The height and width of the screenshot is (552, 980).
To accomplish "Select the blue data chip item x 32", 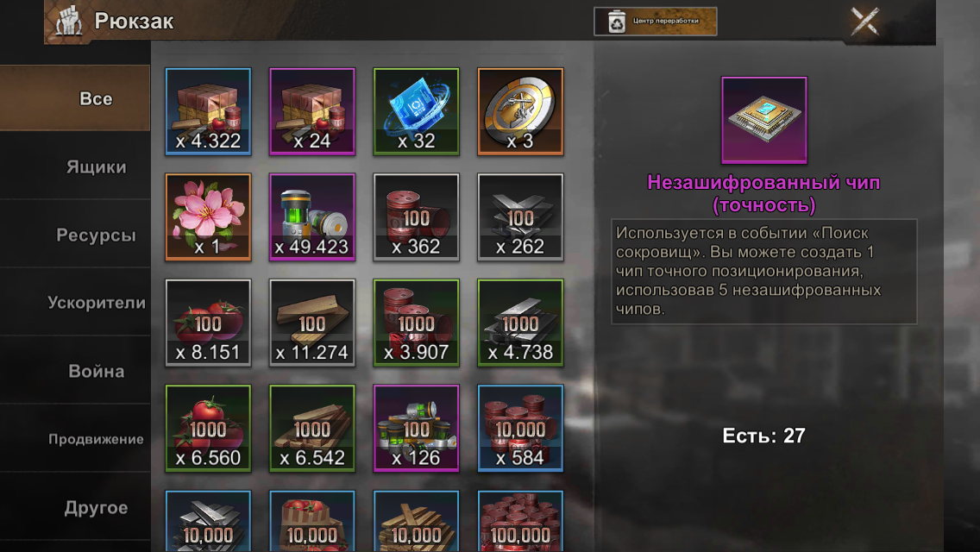I will click(x=417, y=111).
